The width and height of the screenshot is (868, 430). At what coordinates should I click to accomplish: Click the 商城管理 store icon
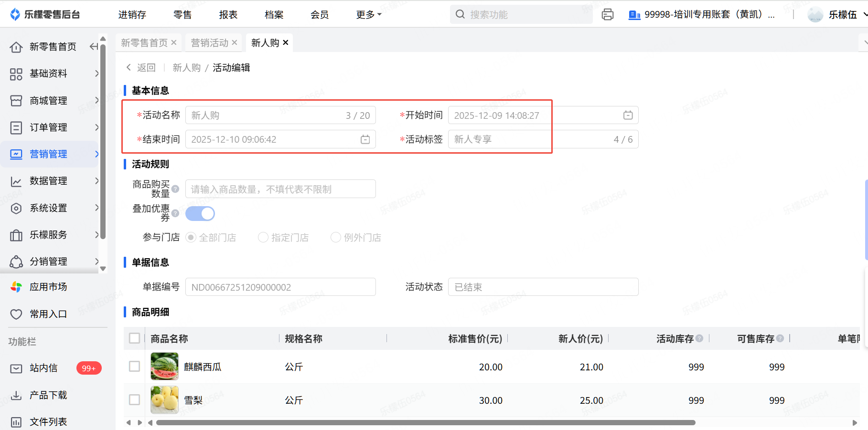tap(16, 101)
